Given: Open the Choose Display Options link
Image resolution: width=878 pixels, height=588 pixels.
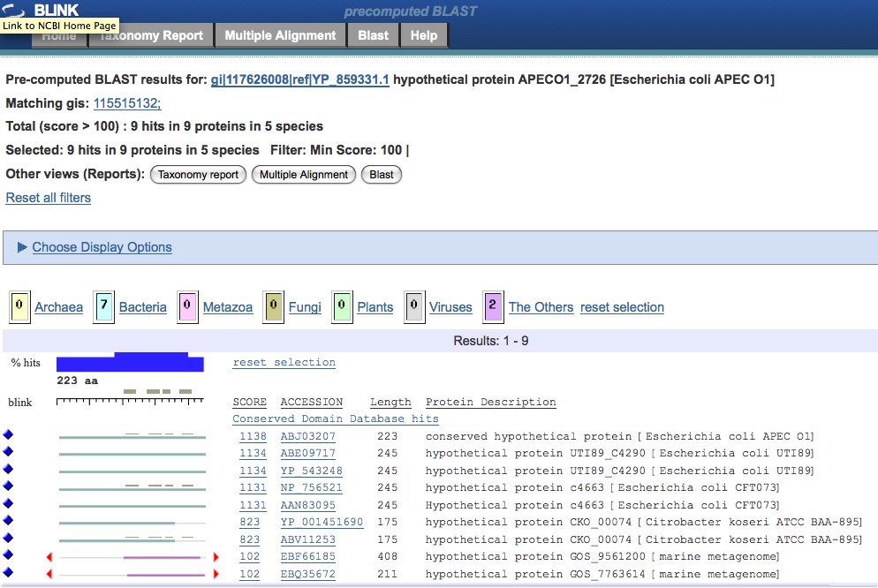Looking at the screenshot, I should pos(102,247).
